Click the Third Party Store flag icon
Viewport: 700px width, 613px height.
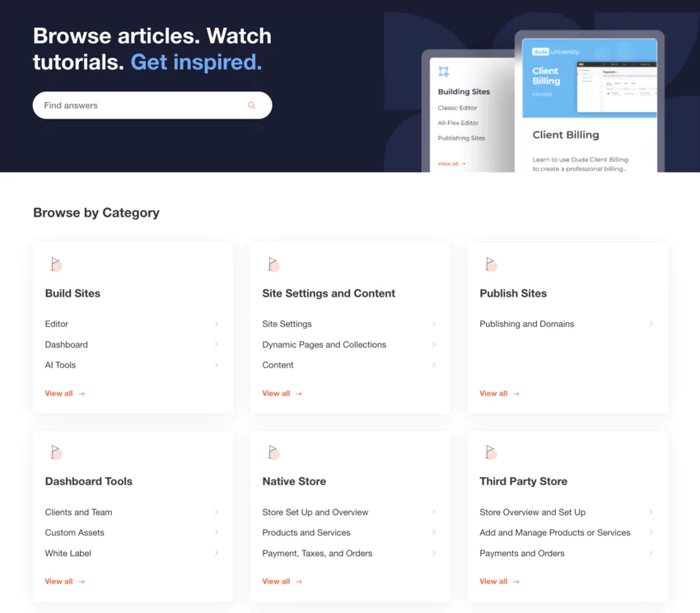click(x=491, y=452)
